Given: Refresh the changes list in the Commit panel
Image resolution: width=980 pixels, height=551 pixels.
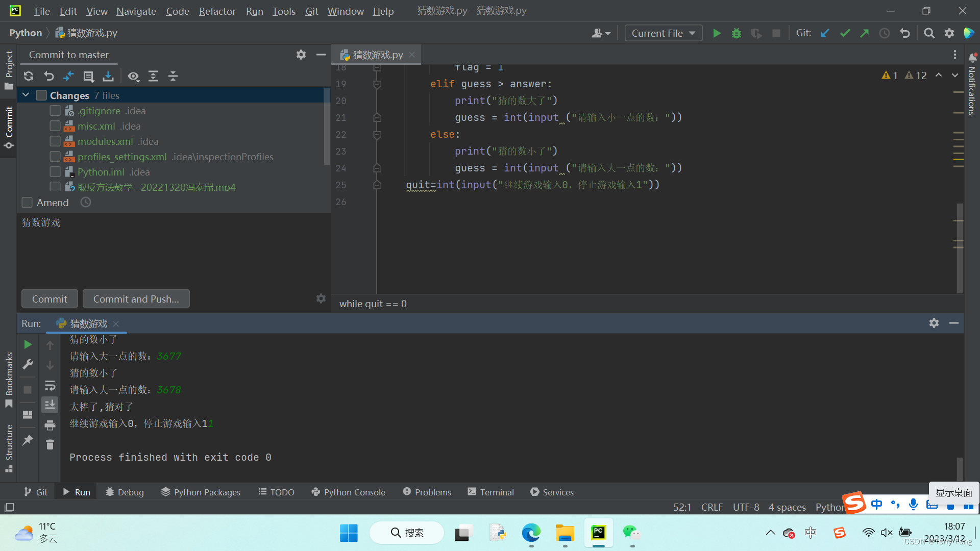Looking at the screenshot, I should [29, 76].
